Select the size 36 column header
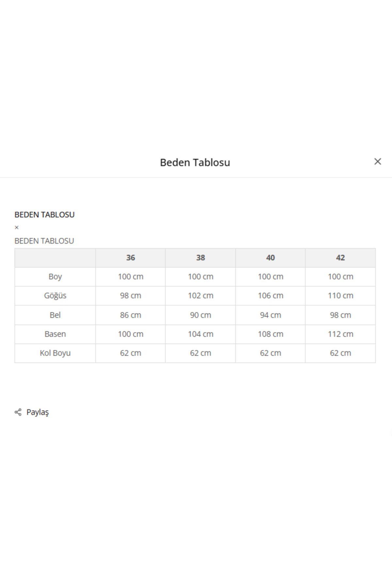392x588 pixels. click(131, 258)
